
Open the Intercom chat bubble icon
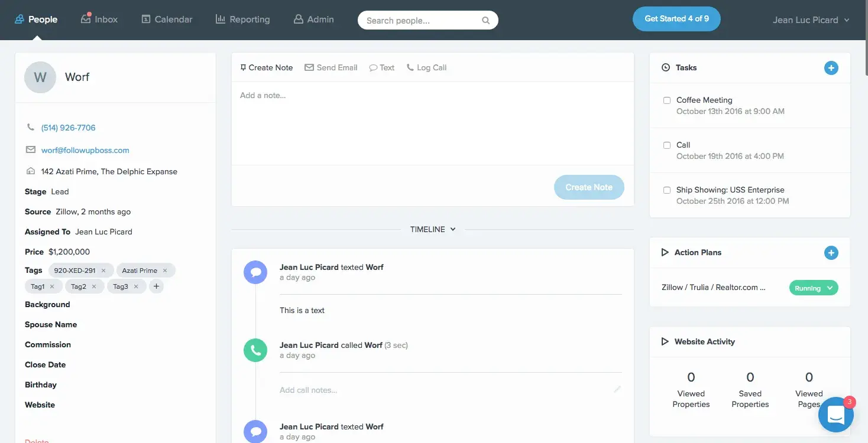(x=835, y=414)
